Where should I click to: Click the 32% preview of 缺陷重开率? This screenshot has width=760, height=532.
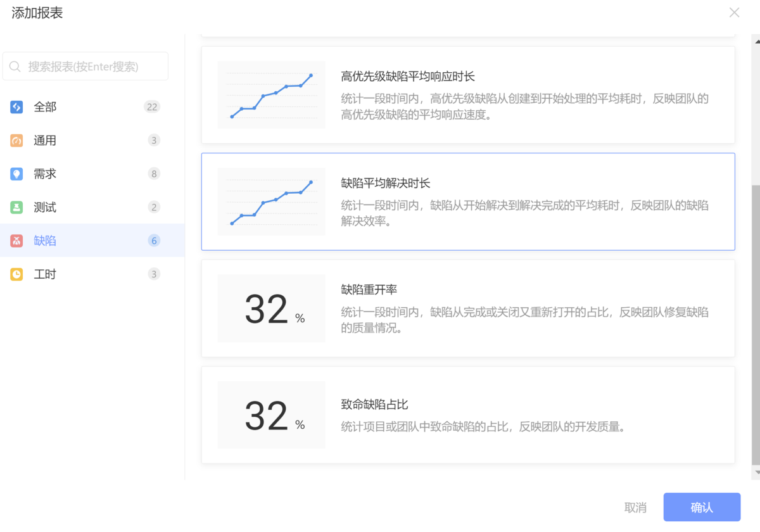271,308
